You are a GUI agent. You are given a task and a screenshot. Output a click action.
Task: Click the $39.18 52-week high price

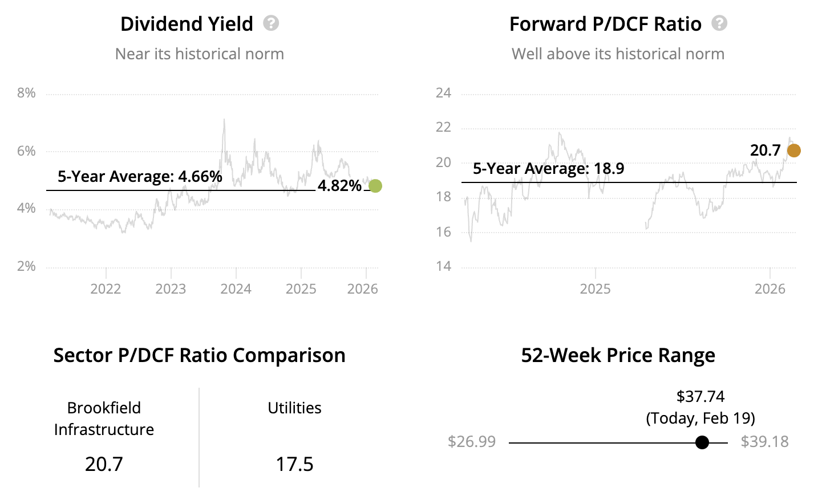coord(764,442)
